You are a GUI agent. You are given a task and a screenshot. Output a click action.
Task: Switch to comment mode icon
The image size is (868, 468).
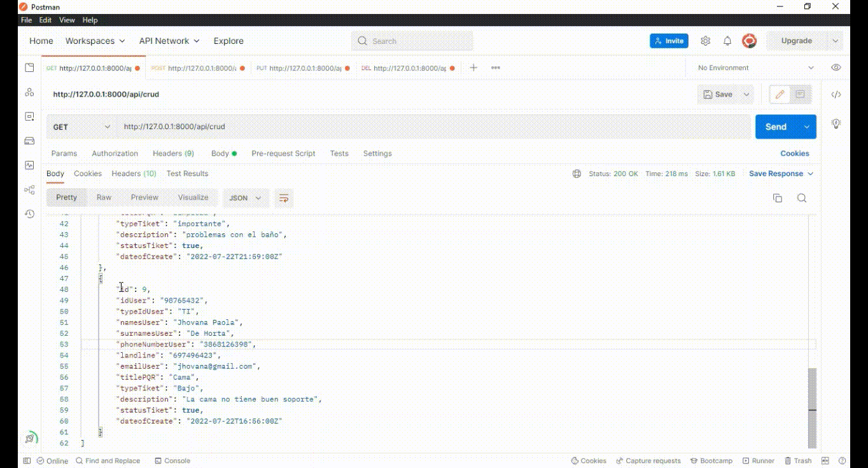click(801, 94)
